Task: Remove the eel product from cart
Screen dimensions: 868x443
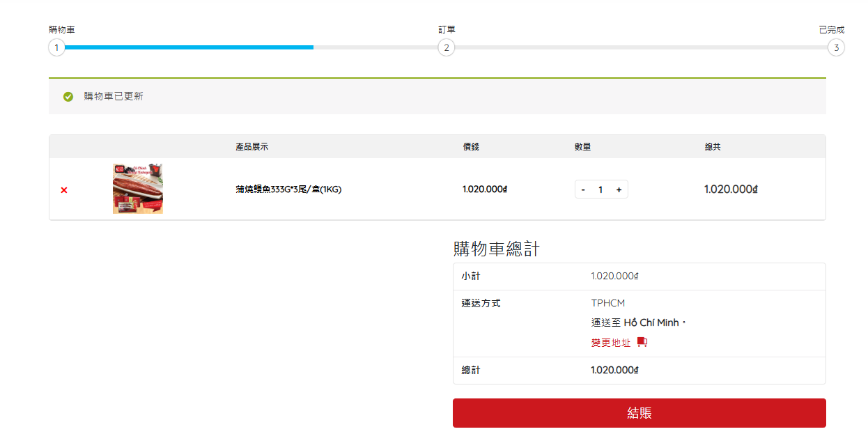Action: 64,190
